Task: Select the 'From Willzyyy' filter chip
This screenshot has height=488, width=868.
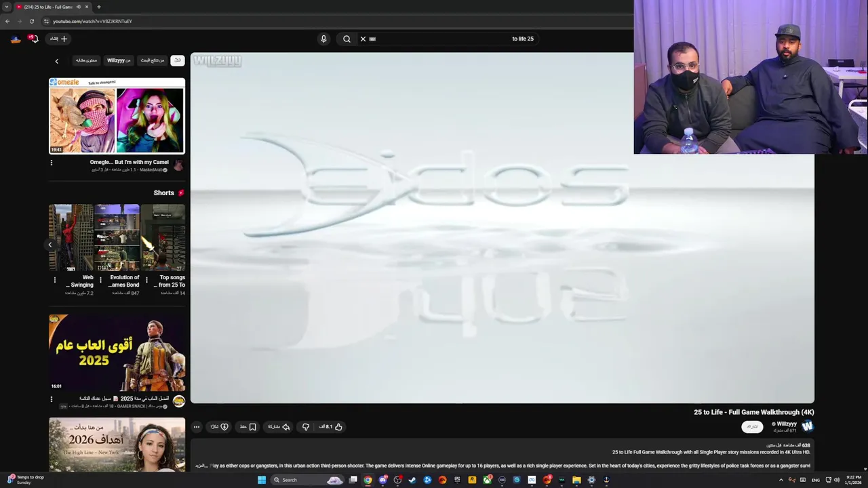Action: point(119,60)
